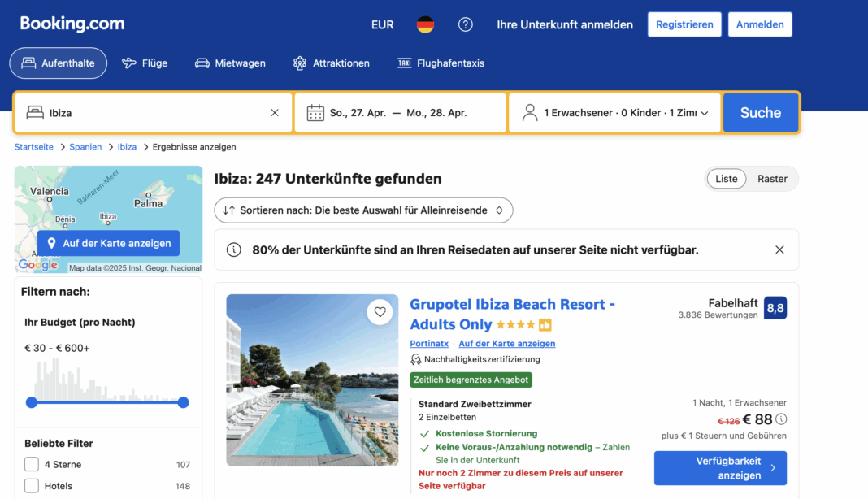868x499 pixels.
Task: Click the price info icon beside € 88
Action: tap(781, 419)
